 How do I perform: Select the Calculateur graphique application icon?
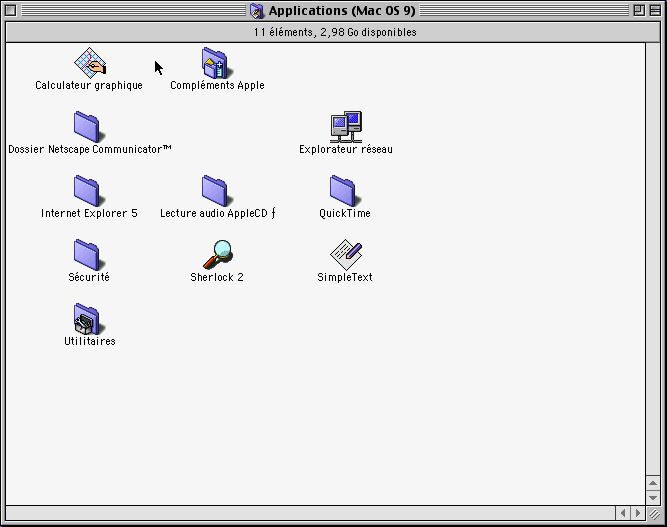click(90, 63)
